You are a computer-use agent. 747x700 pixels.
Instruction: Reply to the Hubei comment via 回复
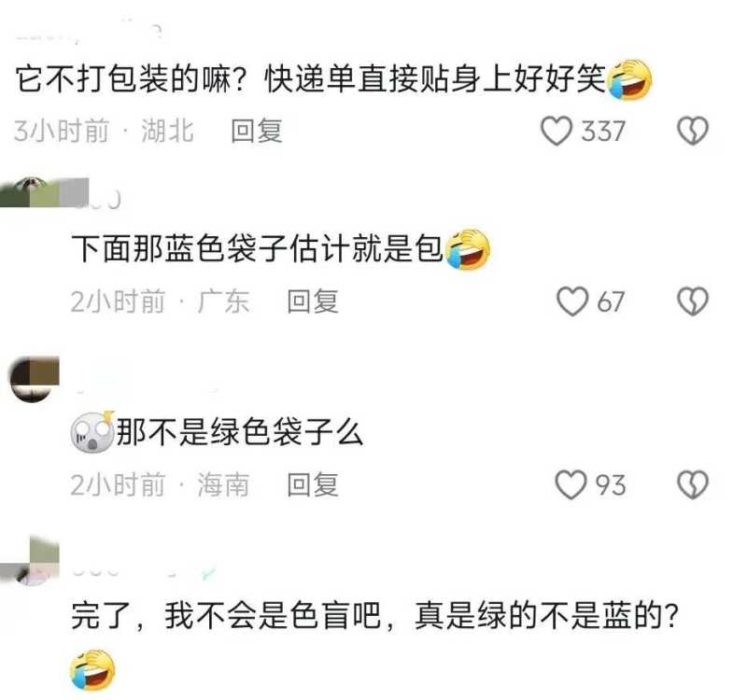pyautogui.click(x=256, y=131)
